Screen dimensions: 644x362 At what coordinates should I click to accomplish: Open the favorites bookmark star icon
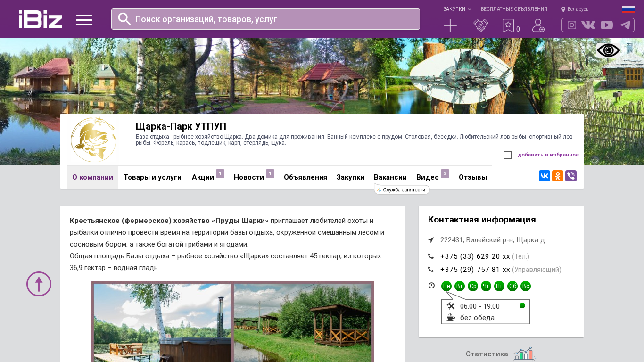[508, 25]
